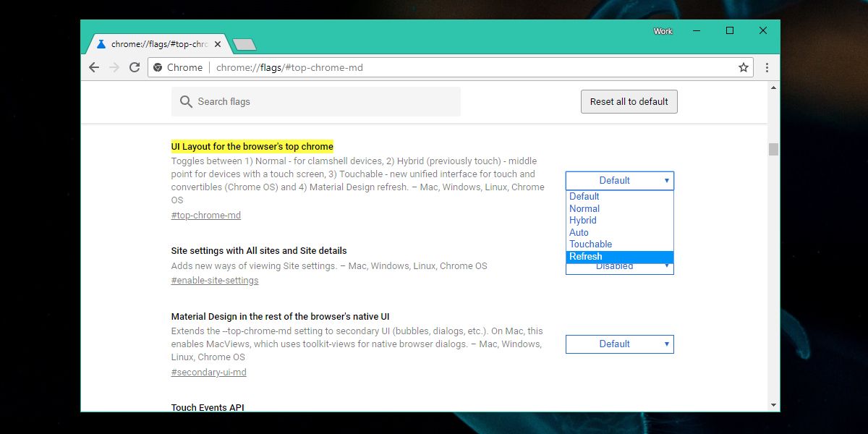Screen dimensions: 868x434
Task: Open the secondary UI Material Design dropdown
Action: click(620, 344)
